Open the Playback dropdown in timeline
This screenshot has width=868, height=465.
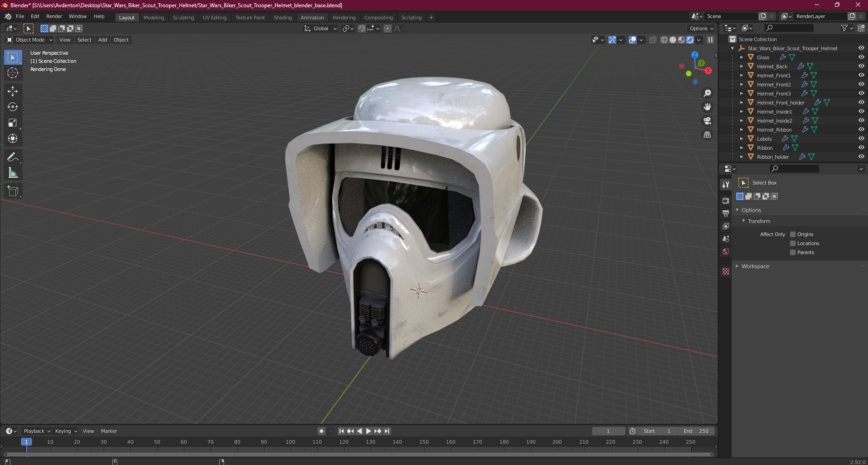coord(37,431)
